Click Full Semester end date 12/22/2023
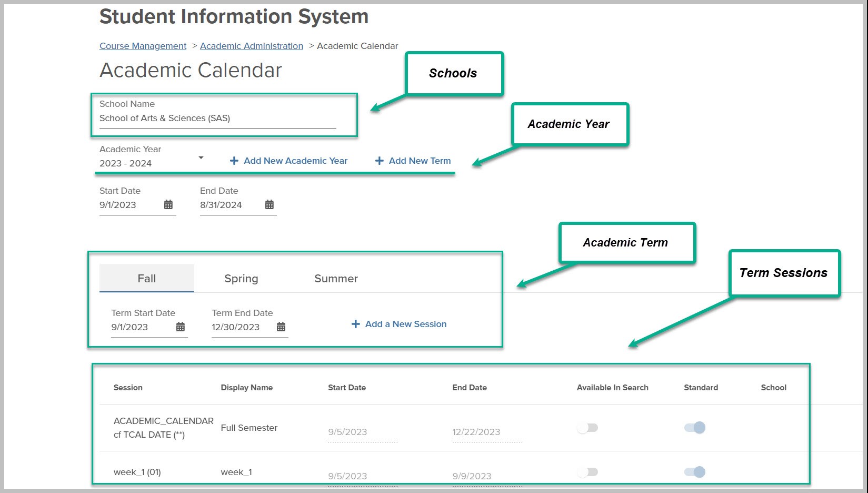This screenshot has height=493, width=868. 487,432
